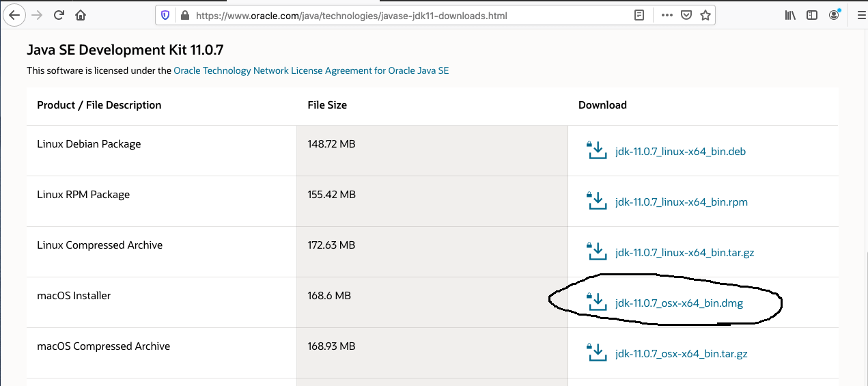Open the Library bookmarks and history icon

[x=790, y=14]
